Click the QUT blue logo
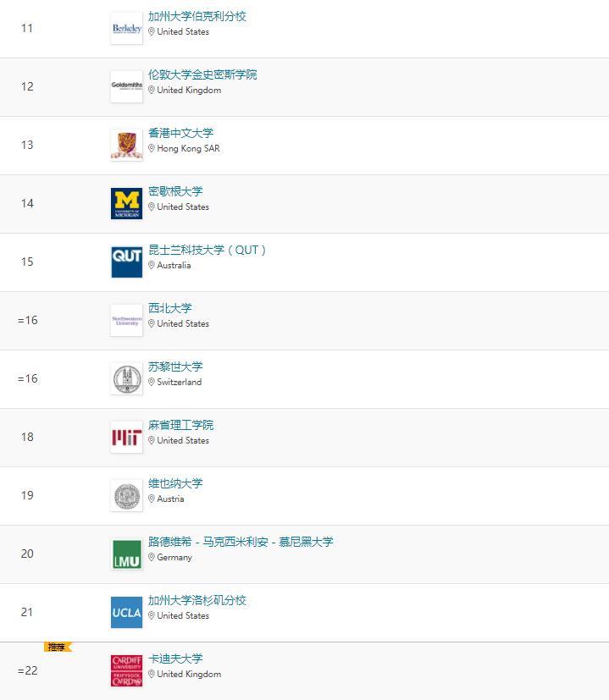This screenshot has width=609, height=700. point(126,262)
